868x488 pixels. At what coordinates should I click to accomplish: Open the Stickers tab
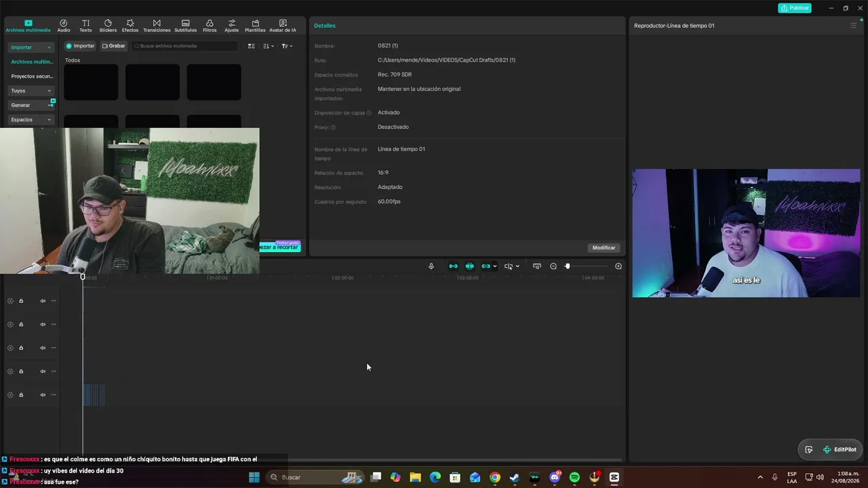click(x=108, y=26)
